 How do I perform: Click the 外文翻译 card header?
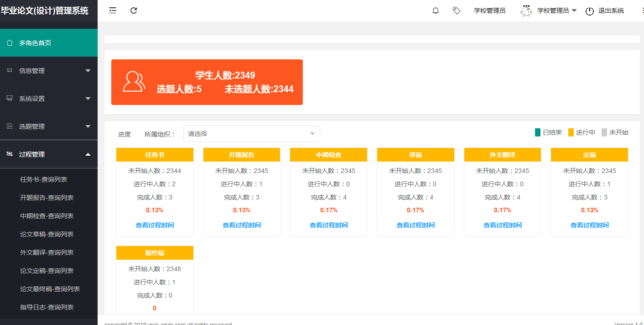(502, 155)
